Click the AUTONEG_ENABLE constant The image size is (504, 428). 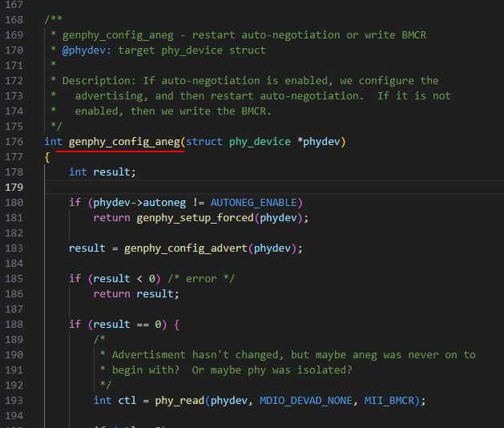click(254, 203)
